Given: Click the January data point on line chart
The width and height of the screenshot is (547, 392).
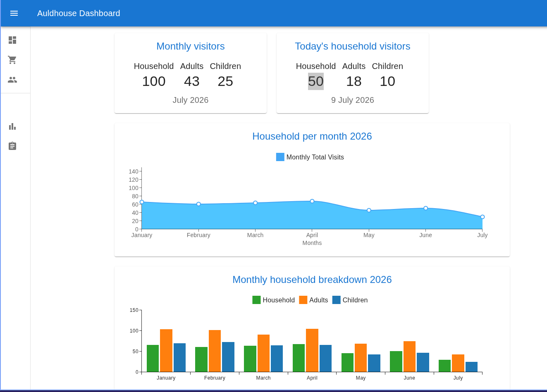Looking at the screenshot, I should tap(142, 202).
